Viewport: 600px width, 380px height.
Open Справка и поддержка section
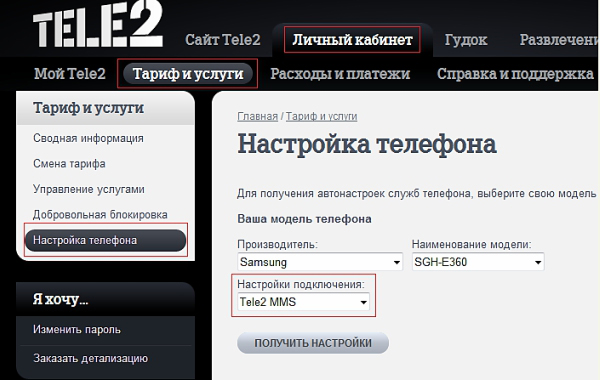515,74
